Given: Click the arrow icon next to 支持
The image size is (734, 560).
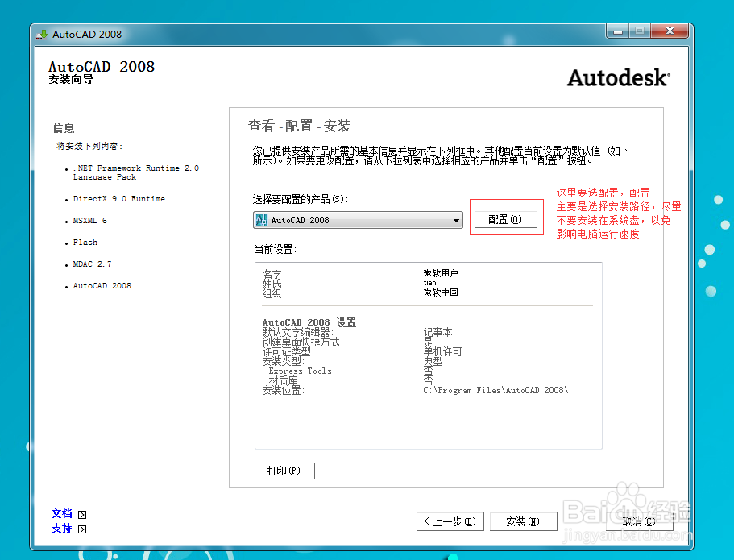Looking at the screenshot, I should click(82, 529).
